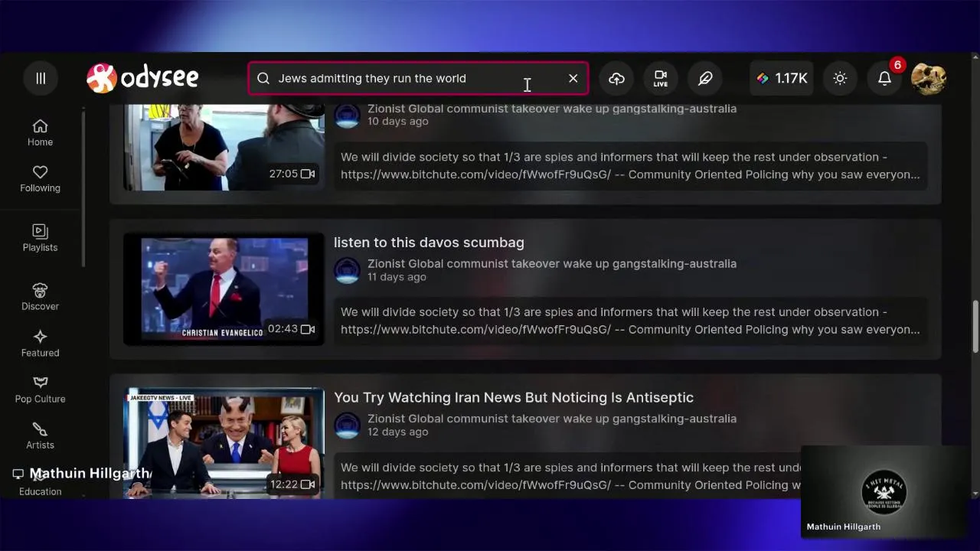Open the 27:05 video thumbnail
The image size is (980, 551).
pyautogui.click(x=224, y=147)
